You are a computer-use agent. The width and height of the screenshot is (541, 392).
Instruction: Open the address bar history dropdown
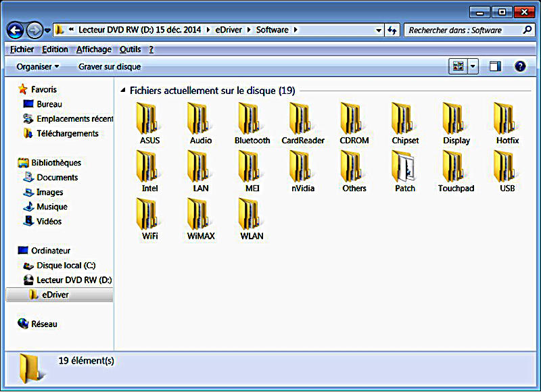pyautogui.click(x=379, y=30)
